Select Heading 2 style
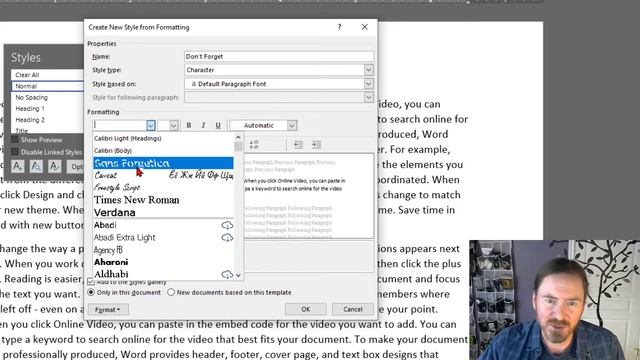This screenshot has width=640, height=360. 47,120
